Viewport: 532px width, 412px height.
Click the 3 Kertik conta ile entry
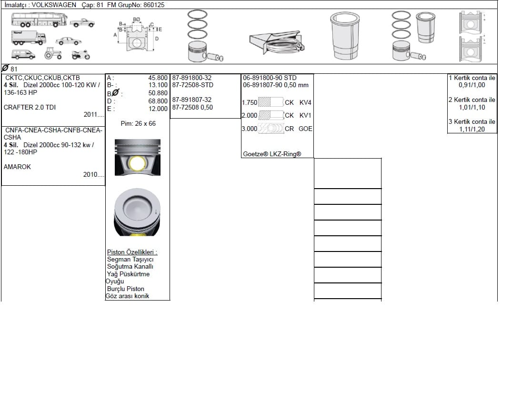point(472,121)
